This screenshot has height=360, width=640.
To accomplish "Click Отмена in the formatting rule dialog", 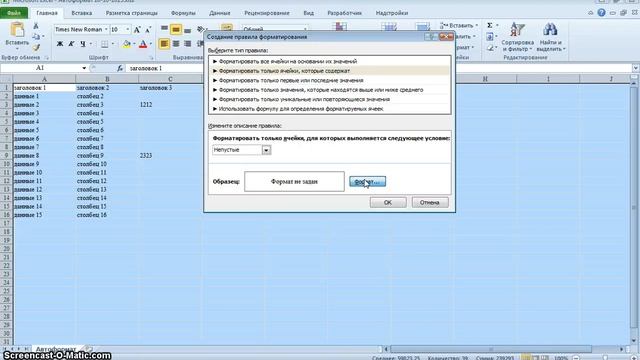I will (430, 202).
